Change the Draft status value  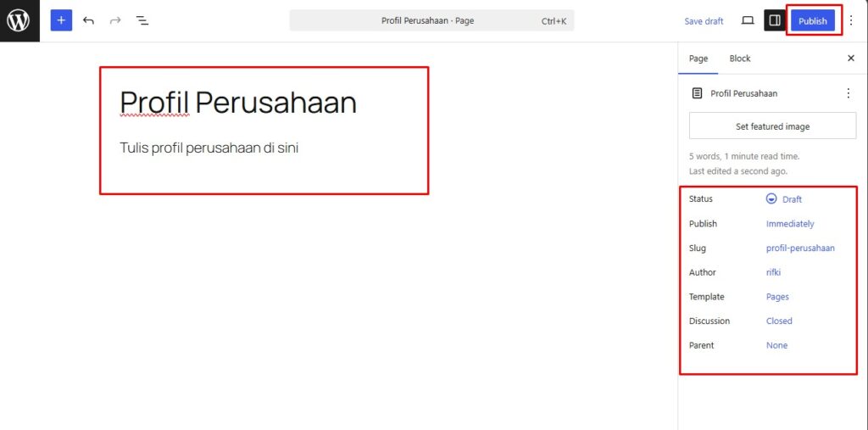point(792,199)
